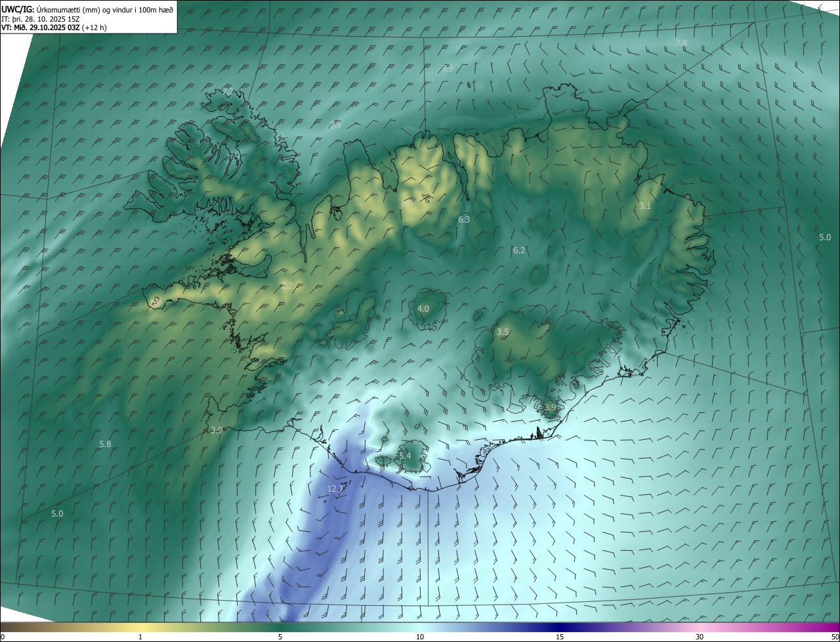This screenshot has height=642, width=840.
Task: Click the 1 tick on the color scale
Action: [x=140, y=637]
